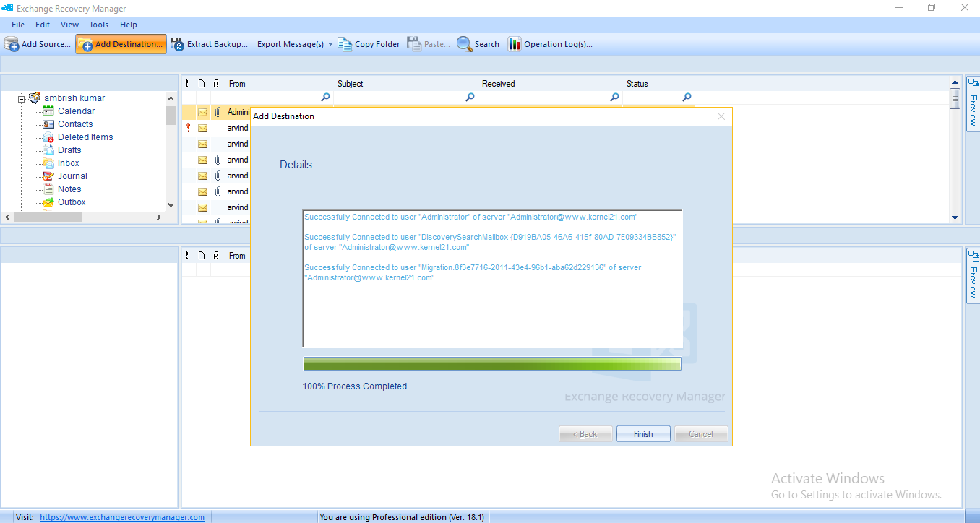
Task: Click the Extract Backup toolbar icon
Action: click(177, 44)
